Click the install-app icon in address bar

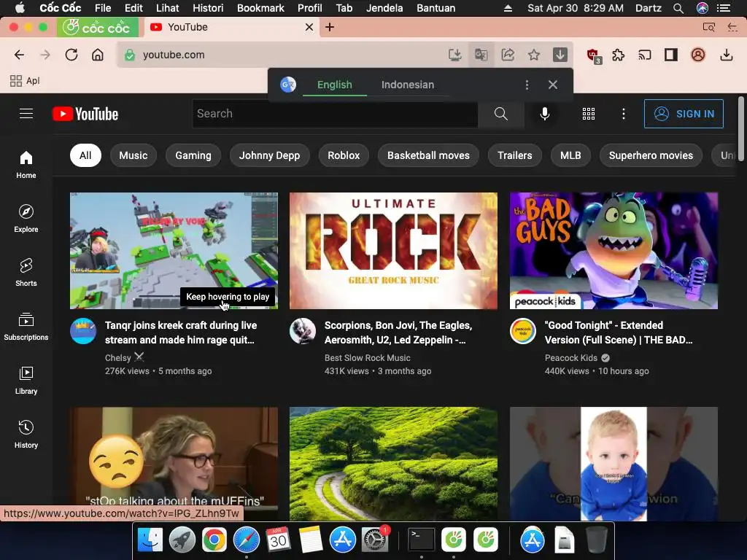455,55
